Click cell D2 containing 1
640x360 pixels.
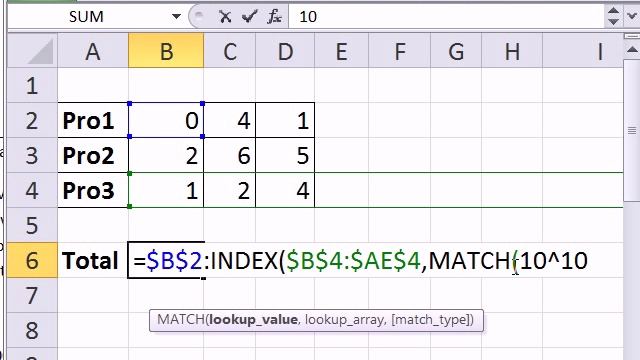point(285,120)
